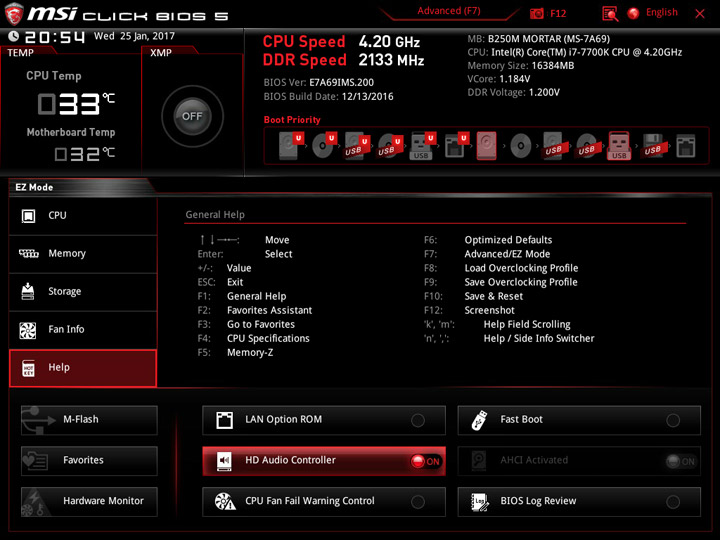Enable the CPU Fan Fail Warning Control toggle
720x540 pixels.
(418, 502)
